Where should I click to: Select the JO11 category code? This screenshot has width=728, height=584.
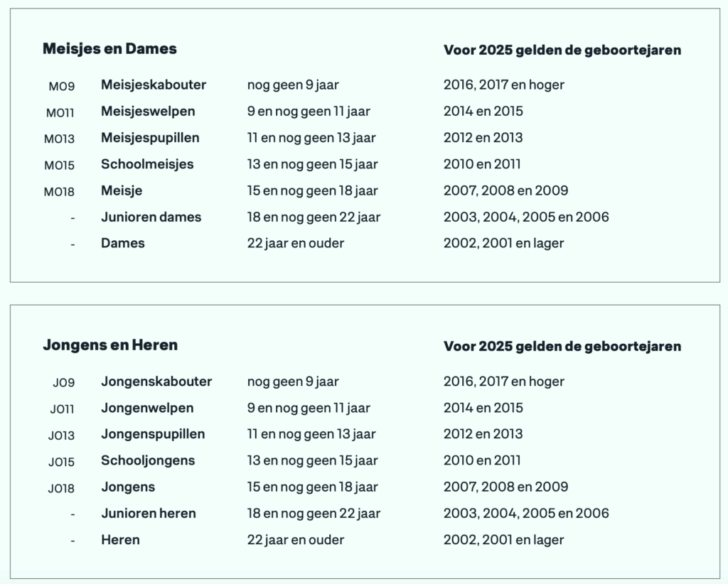[x=63, y=409]
